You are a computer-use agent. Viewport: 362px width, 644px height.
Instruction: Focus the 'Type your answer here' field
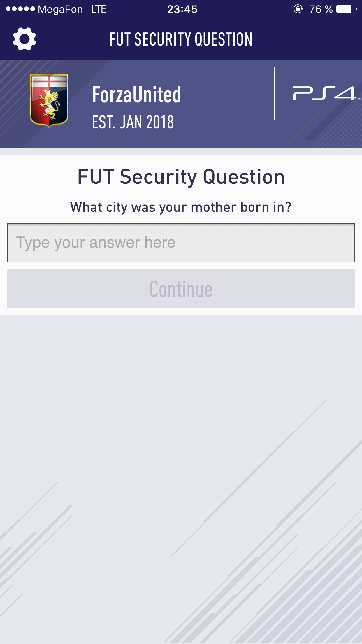pos(181,243)
